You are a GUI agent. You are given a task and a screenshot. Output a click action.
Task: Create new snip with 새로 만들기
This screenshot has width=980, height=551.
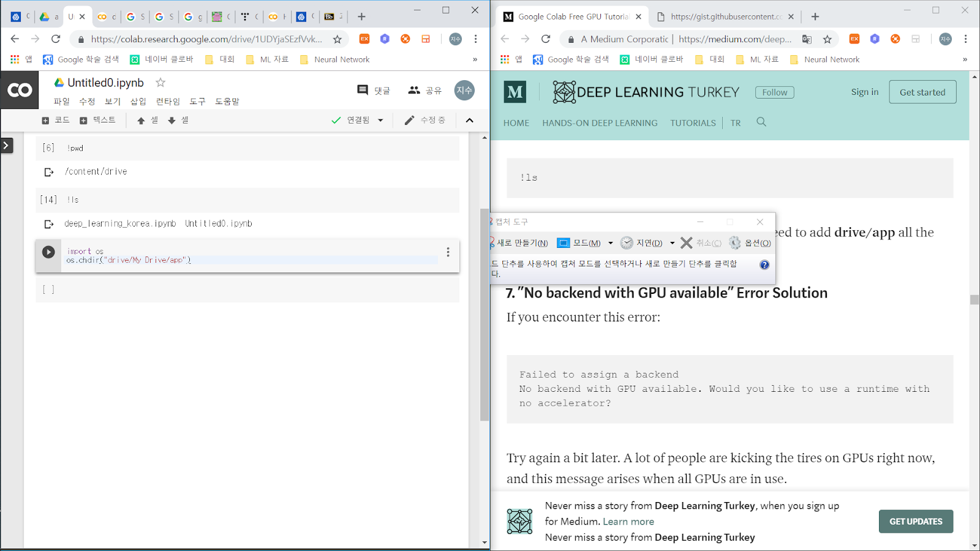tap(519, 243)
